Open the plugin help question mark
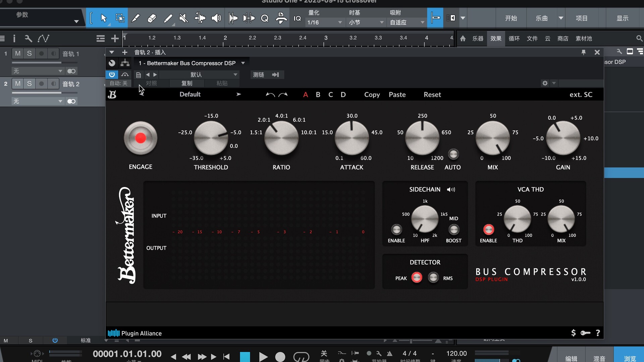 pyautogui.click(x=598, y=333)
